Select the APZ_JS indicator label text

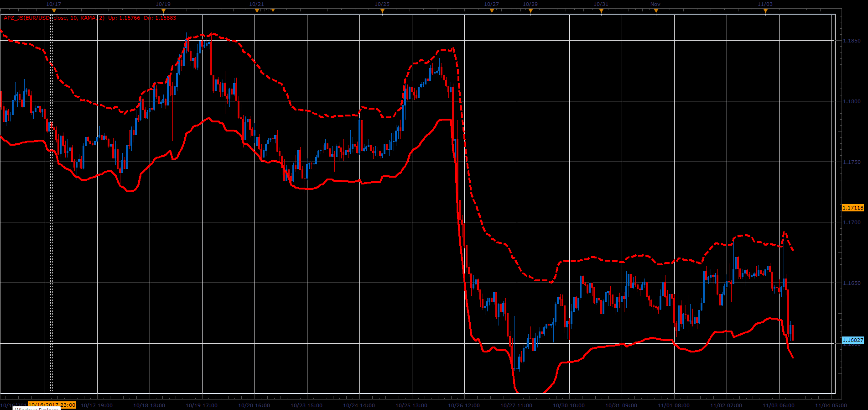point(90,18)
